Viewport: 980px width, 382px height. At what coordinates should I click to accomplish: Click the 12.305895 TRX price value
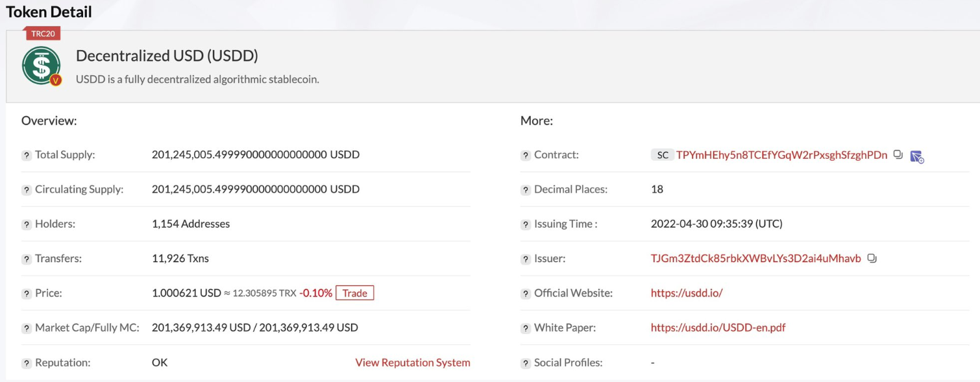pos(265,293)
